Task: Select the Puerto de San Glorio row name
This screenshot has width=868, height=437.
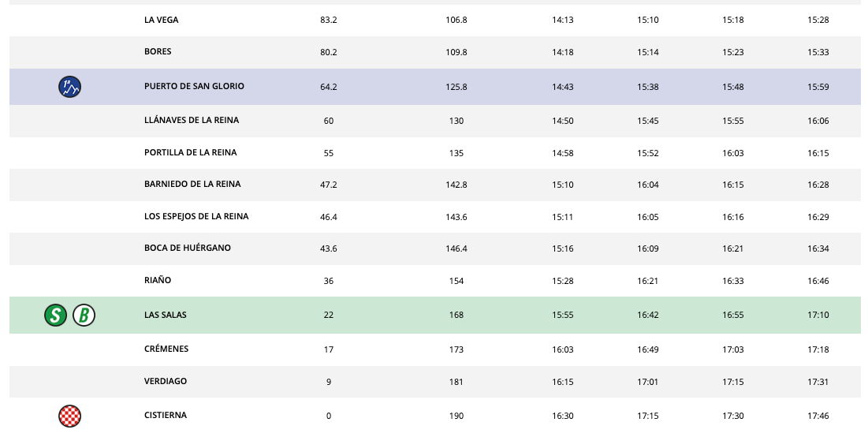Action: [x=194, y=87]
